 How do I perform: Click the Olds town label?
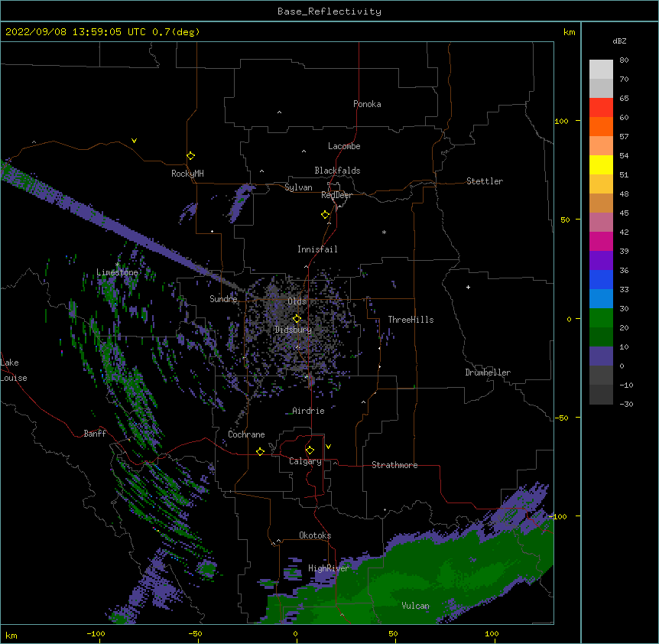[297, 301]
